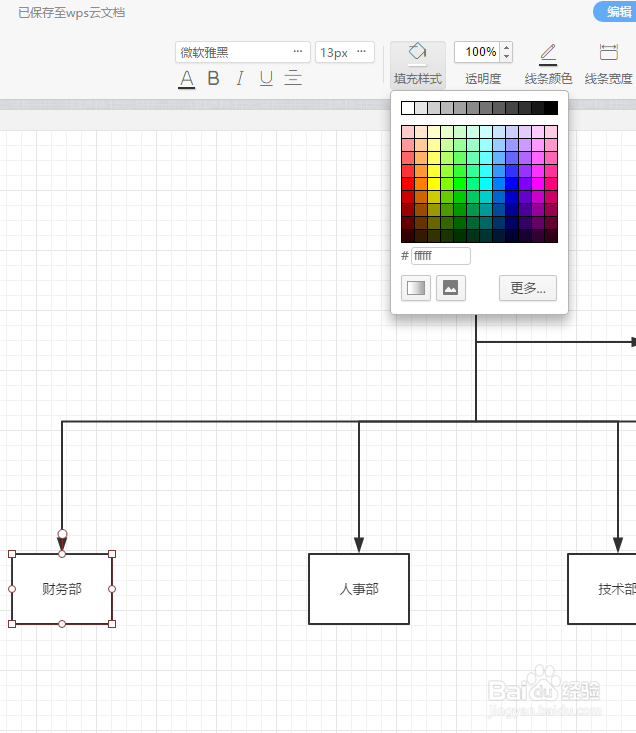This screenshot has width=636, height=733.
Task: Open the line color pencil icon
Action: point(548,54)
